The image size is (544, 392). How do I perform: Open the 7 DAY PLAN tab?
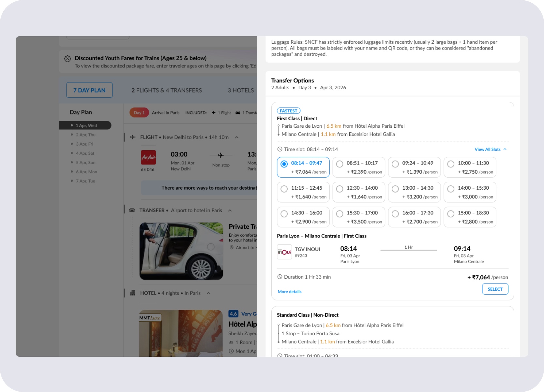pos(89,90)
